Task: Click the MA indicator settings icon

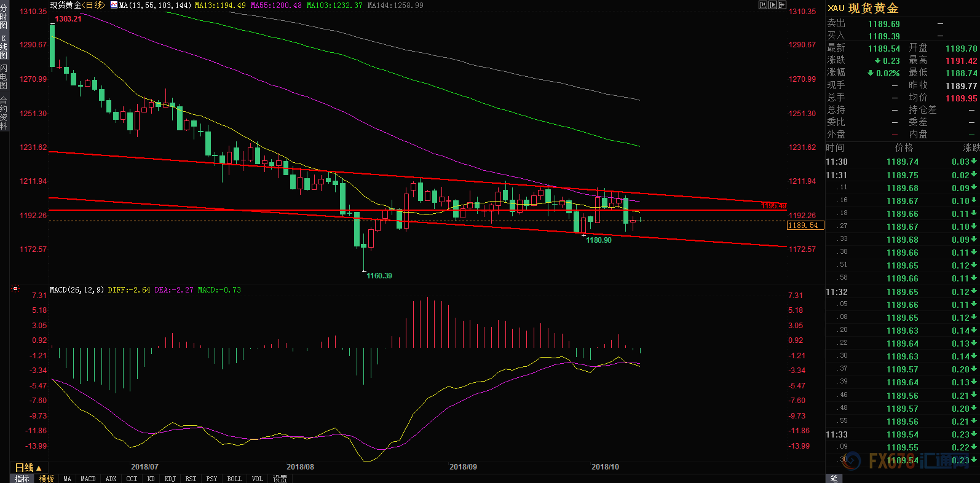Action: [114, 5]
